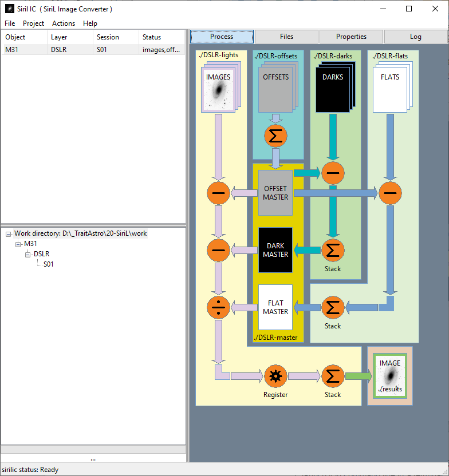Click the final IMAGE ./results thumbnail
Viewport: 449px width, 476px height.
pyautogui.click(x=390, y=376)
